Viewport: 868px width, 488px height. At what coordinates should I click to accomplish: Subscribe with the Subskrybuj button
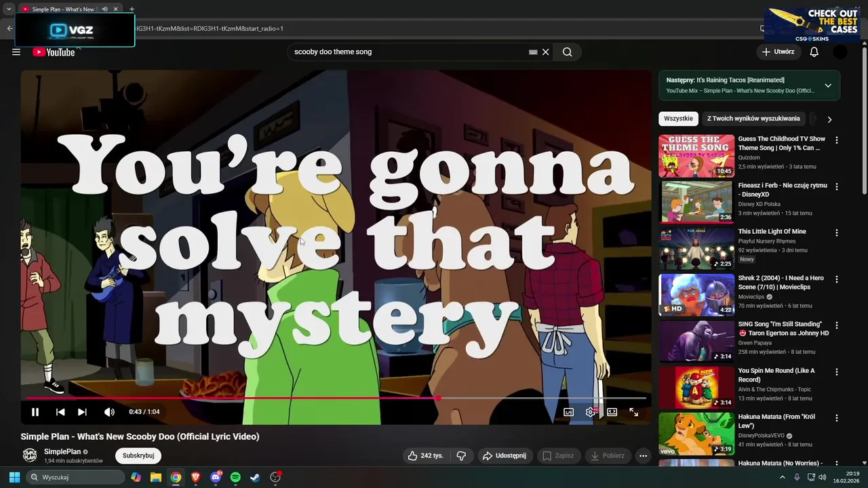[138, 455]
